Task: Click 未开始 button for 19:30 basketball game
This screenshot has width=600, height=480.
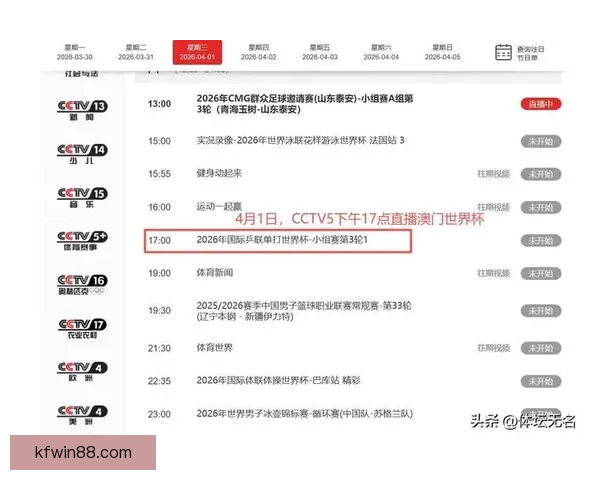Action: (x=541, y=311)
